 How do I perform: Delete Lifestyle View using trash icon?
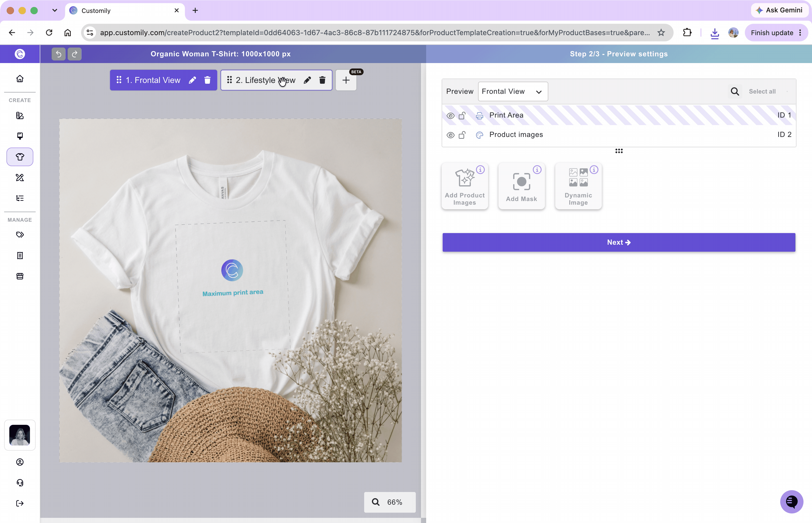(323, 80)
